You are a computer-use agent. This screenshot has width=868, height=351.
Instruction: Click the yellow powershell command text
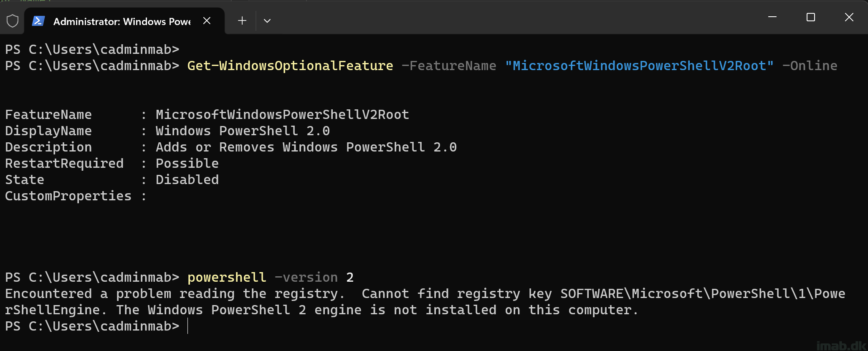point(227,278)
